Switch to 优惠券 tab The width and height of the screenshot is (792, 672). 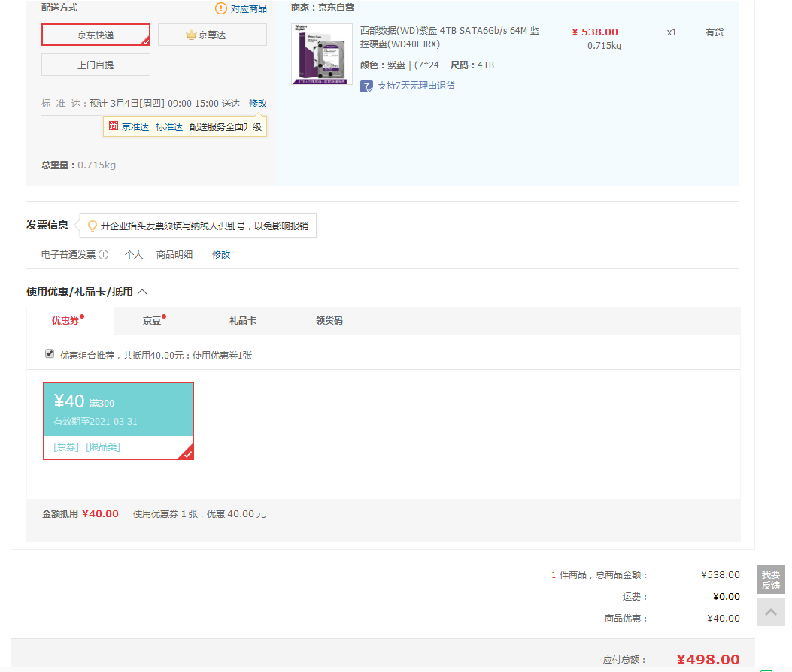[x=70, y=321]
